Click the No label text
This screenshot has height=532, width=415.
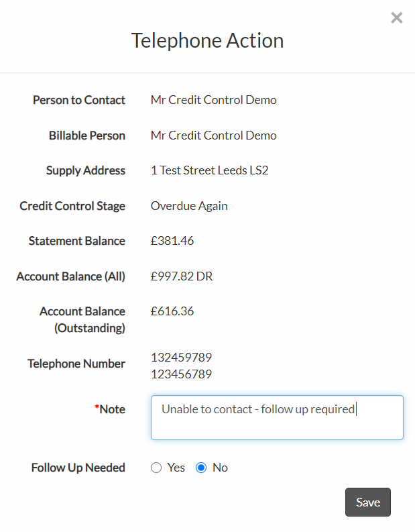click(x=220, y=468)
